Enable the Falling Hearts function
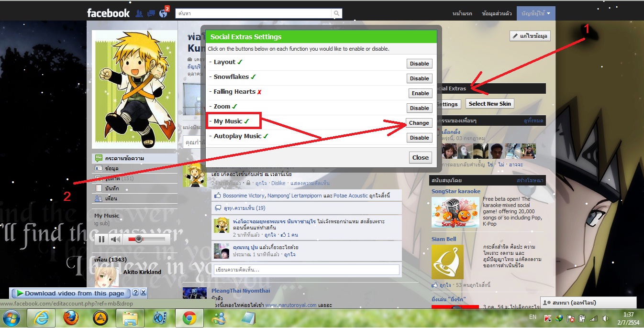 coord(420,93)
